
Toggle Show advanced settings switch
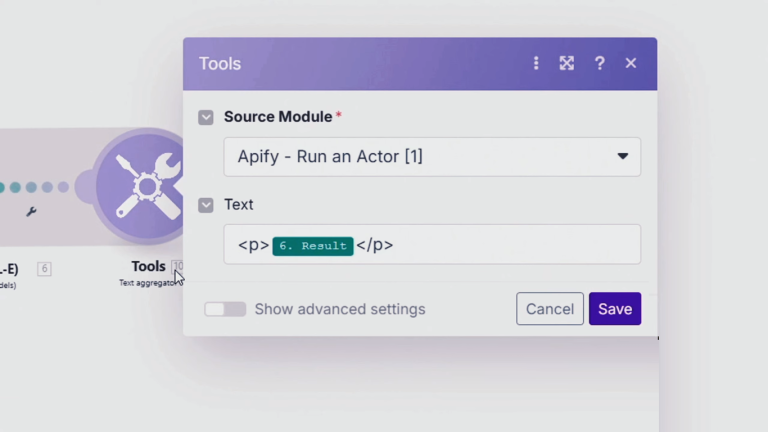[225, 309]
